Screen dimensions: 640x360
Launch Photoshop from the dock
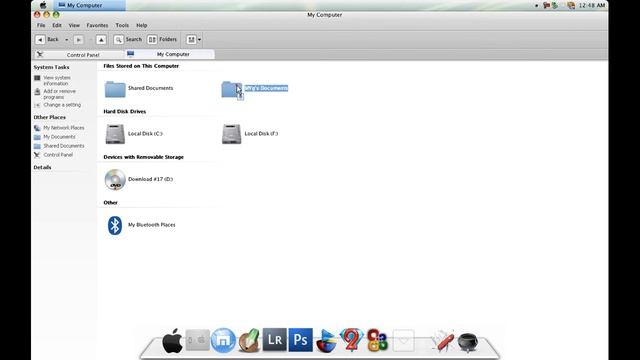300,340
